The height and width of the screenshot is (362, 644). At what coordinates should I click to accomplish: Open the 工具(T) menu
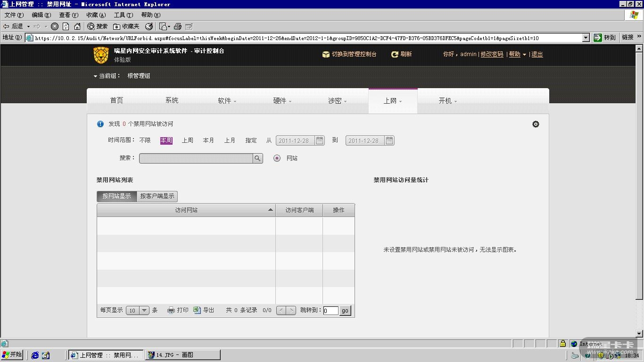coord(124,15)
